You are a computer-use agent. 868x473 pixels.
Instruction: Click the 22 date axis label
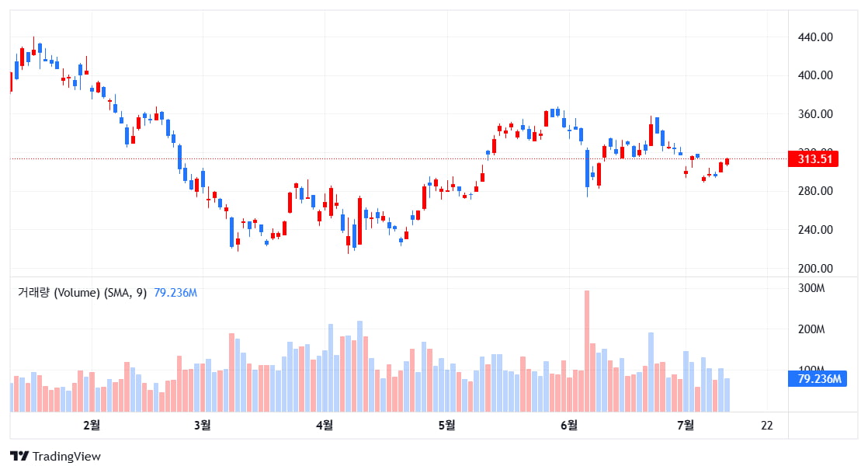coord(767,426)
